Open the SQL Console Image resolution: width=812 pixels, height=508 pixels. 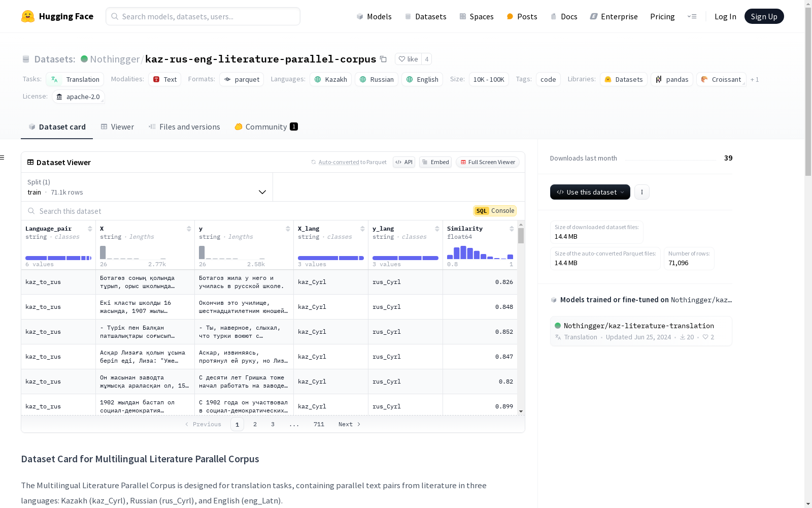(495, 211)
